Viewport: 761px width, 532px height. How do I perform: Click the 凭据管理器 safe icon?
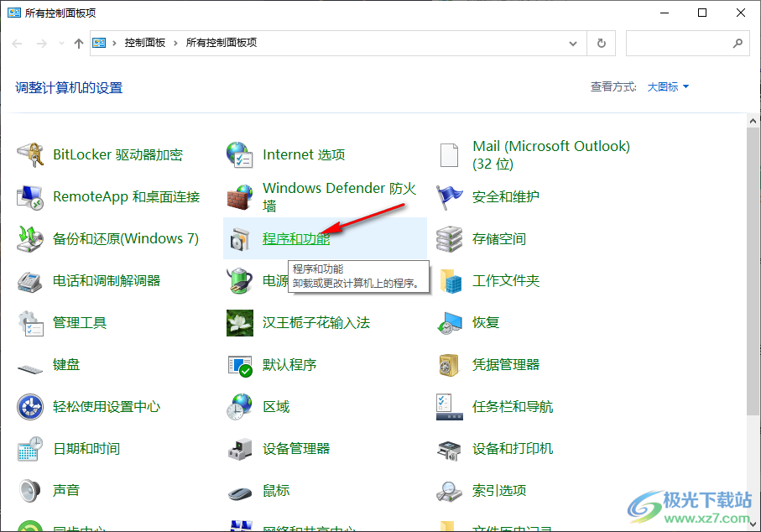pyautogui.click(x=450, y=365)
